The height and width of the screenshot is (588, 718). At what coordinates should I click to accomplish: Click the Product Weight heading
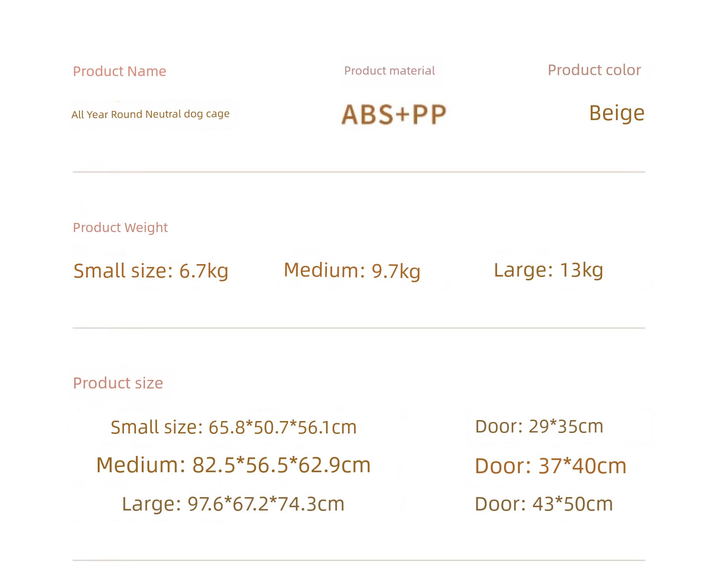pyautogui.click(x=120, y=227)
